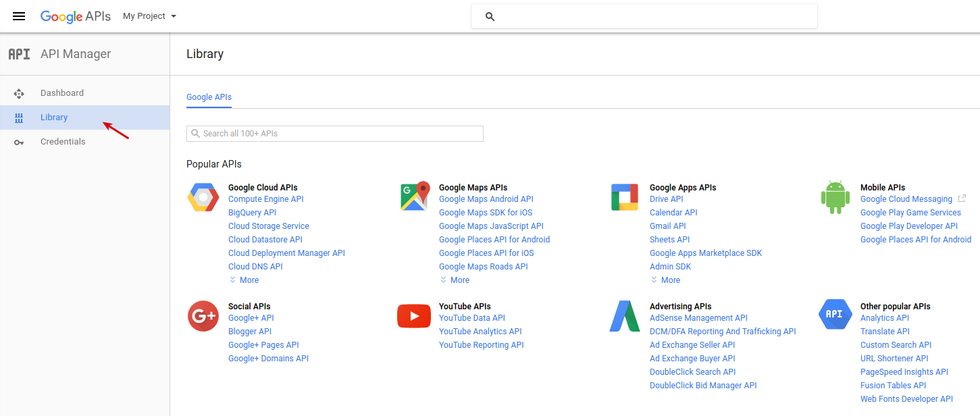Click the Google+ Social APIs icon
Viewport: 980px width, 416px height.
coord(203,316)
